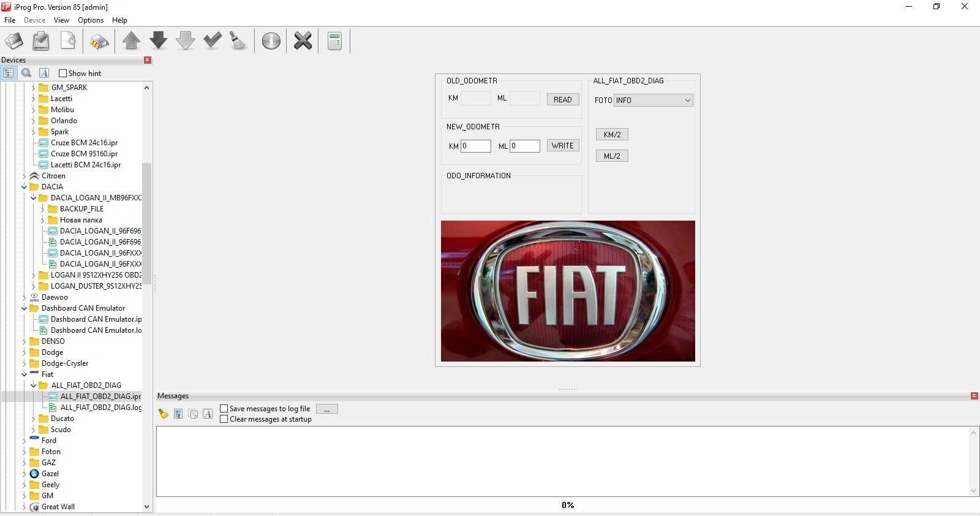Click the NEW_ODOMETR KM input field
This screenshot has height=516, width=980.
(x=476, y=146)
